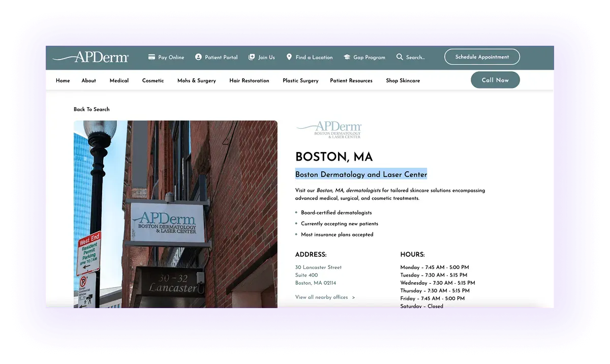610x364 pixels.
Task: Select Home in the navigation menu
Action: [63, 80]
